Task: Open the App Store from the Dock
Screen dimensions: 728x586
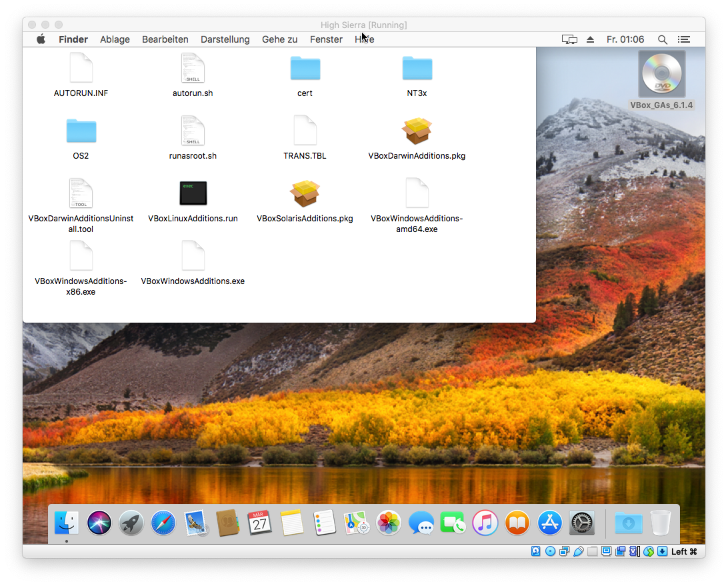Action: 549,523
